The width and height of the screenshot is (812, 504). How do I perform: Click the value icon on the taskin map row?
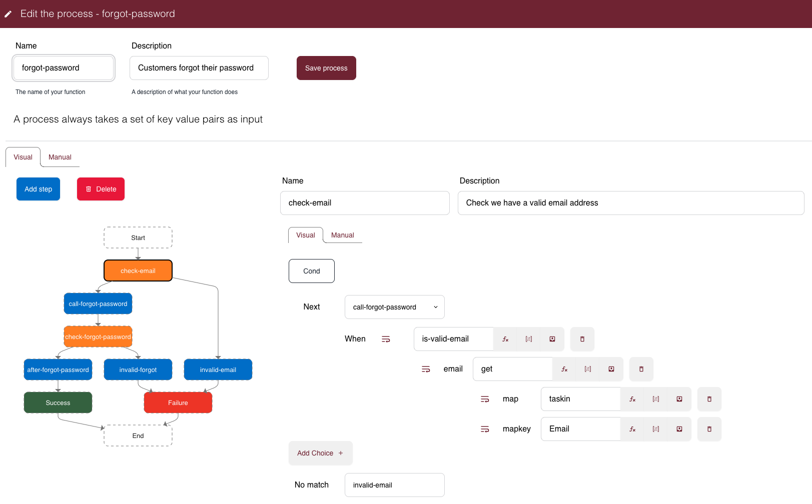679,399
